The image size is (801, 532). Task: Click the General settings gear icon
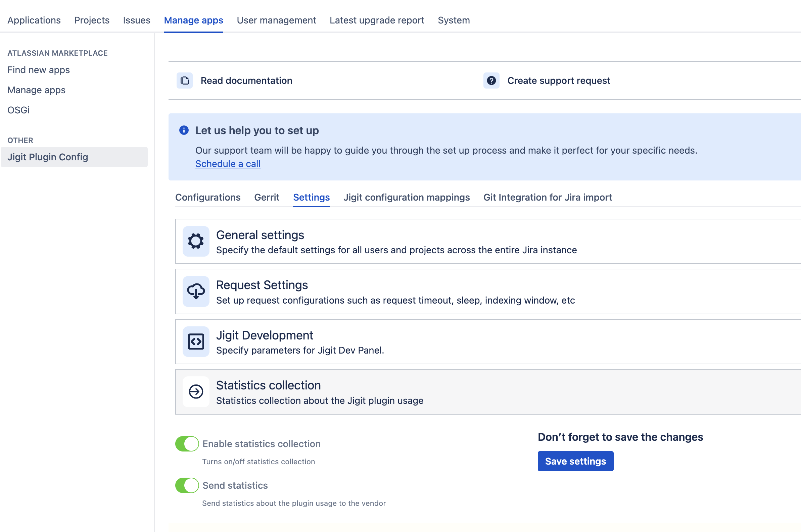tap(196, 241)
